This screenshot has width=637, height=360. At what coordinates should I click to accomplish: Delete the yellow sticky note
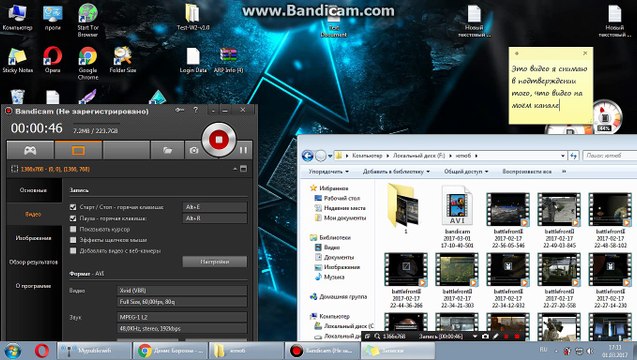[585, 53]
